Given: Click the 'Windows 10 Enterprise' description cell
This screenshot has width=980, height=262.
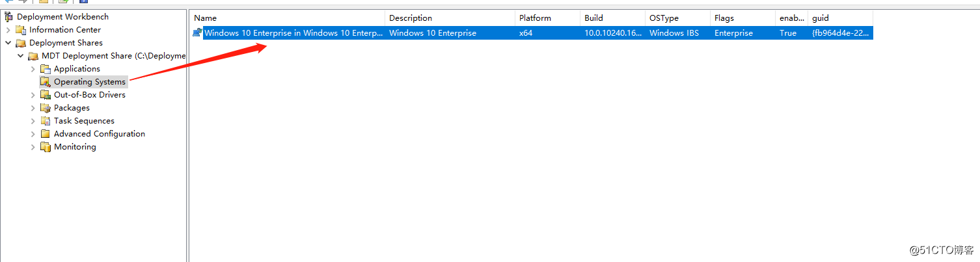Looking at the screenshot, I should (x=433, y=33).
